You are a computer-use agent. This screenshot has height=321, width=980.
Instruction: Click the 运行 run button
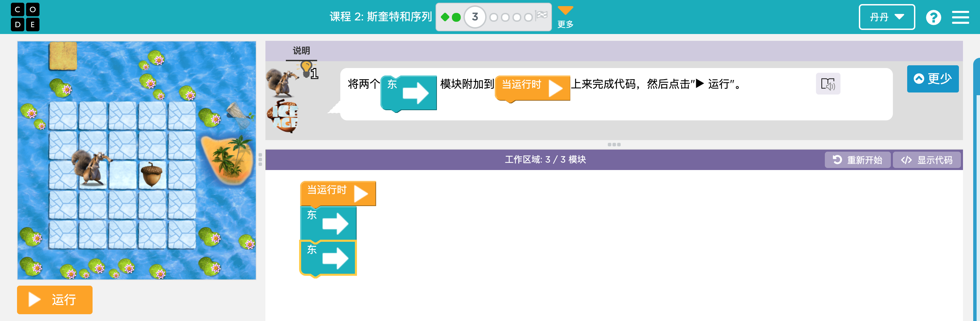(55, 300)
